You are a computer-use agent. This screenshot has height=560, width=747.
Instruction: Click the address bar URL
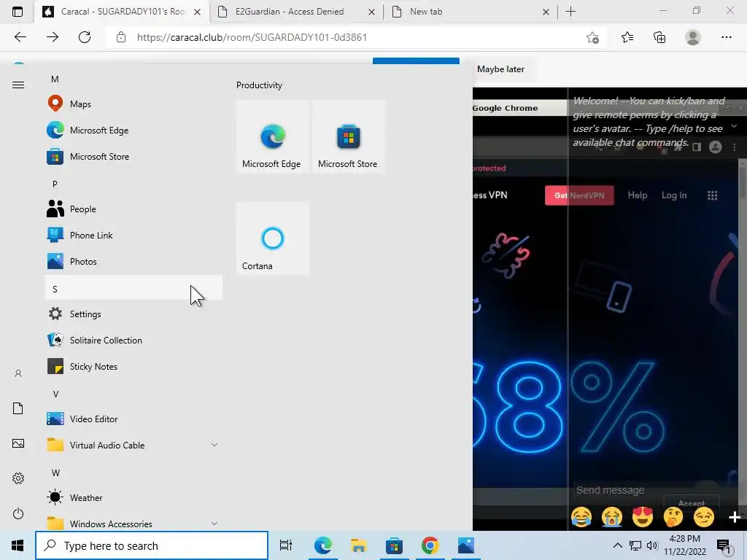[252, 37]
